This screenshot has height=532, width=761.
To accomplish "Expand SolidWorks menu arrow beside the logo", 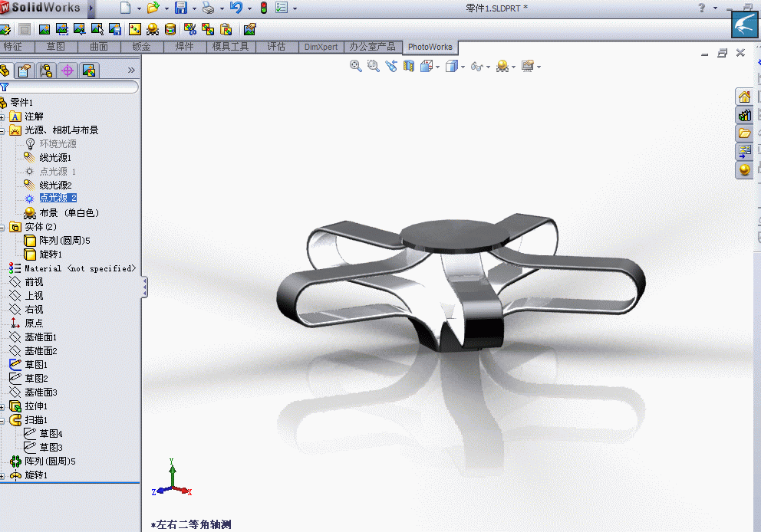I will [91, 8].
